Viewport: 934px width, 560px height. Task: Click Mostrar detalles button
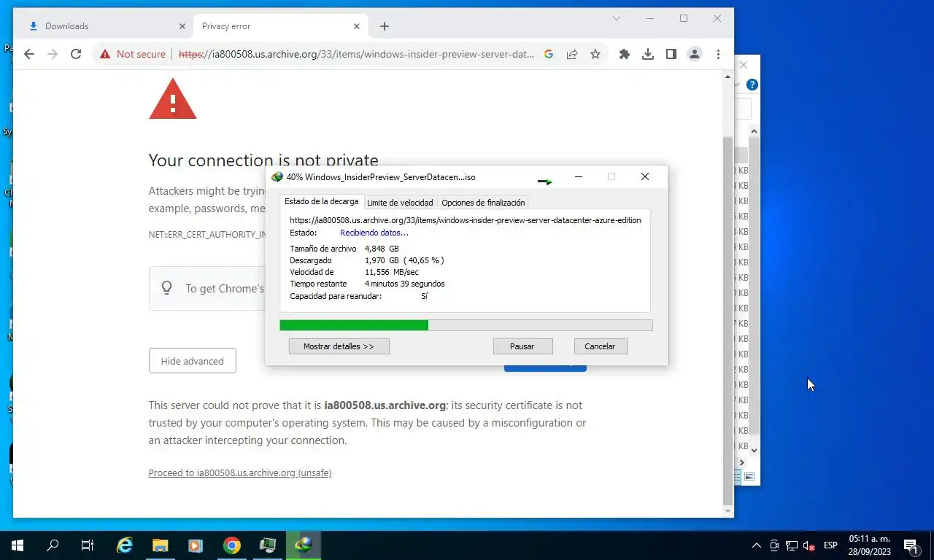pos(339,346)
